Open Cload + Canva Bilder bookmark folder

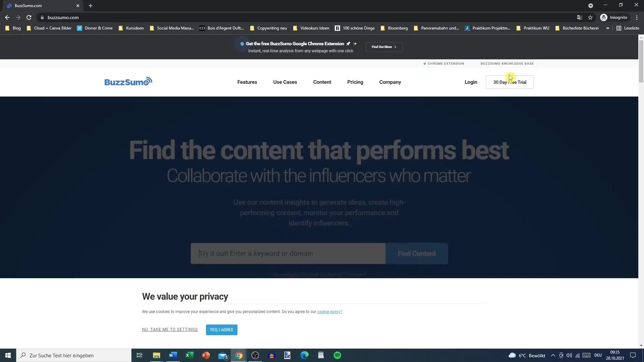[x=49, y=28]
